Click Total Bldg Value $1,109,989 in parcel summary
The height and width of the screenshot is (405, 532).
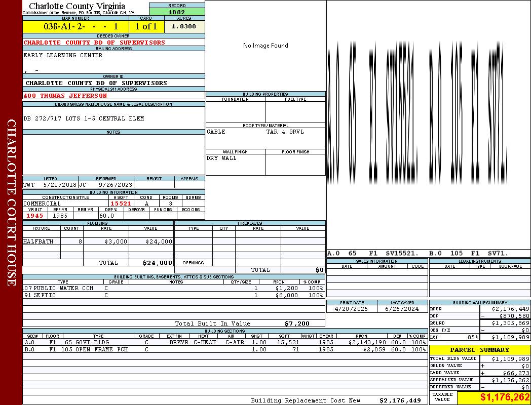(510, 359)
